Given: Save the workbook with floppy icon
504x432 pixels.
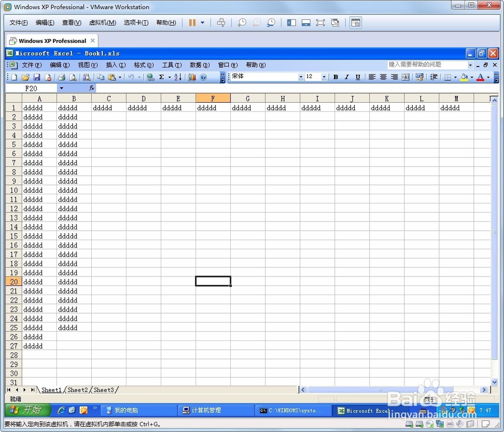Looking at the screenshot, I should coord(37,77).
